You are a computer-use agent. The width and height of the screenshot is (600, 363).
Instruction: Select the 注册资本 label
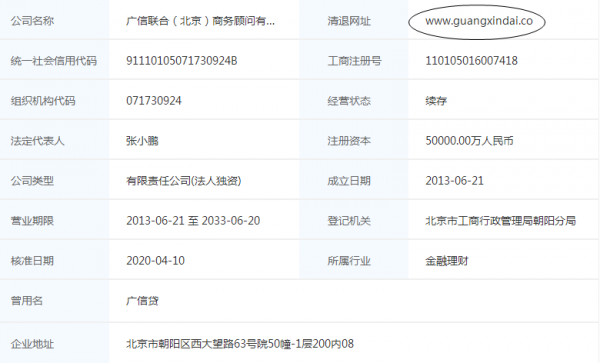point(349,141)
